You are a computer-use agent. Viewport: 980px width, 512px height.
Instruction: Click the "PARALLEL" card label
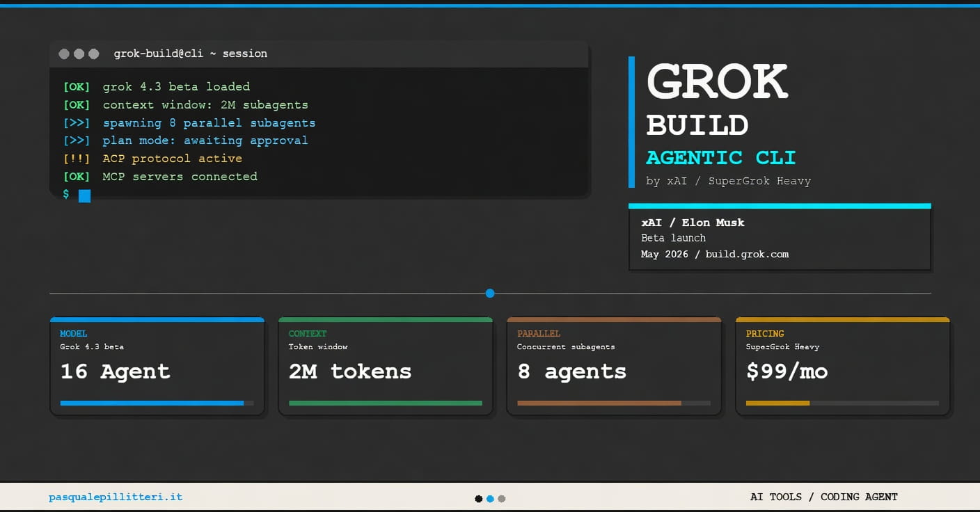(x=539, y=334)
